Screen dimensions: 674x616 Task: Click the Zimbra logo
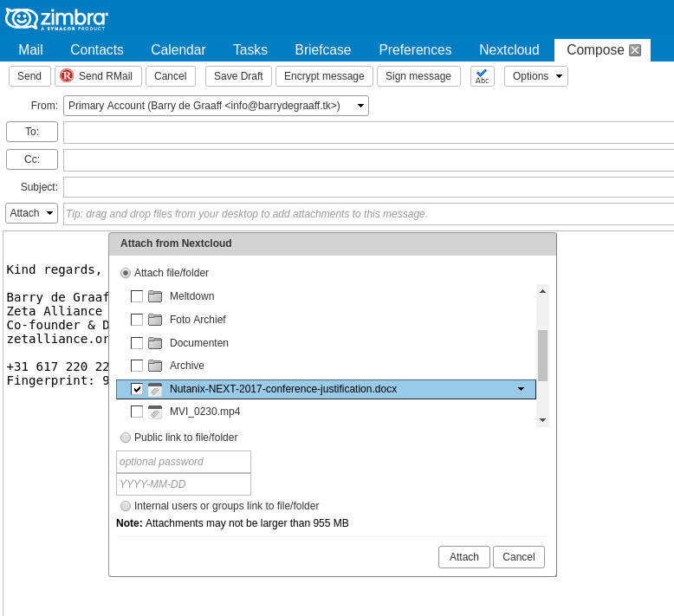[56, 19]
